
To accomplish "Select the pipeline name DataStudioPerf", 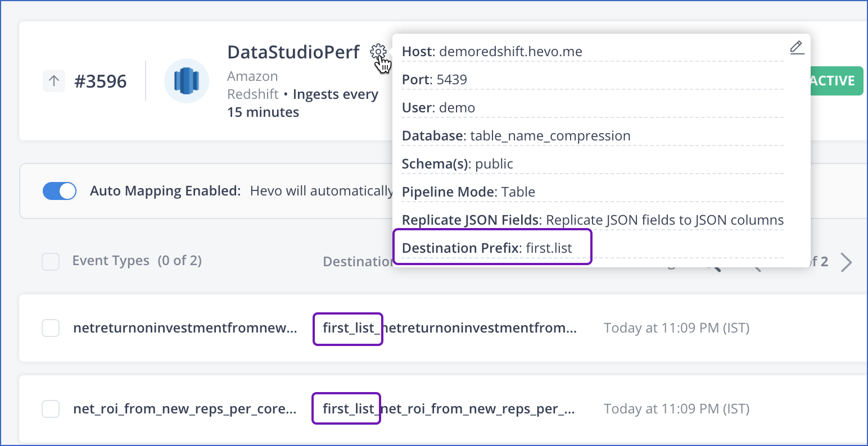I will coord(293,52).
